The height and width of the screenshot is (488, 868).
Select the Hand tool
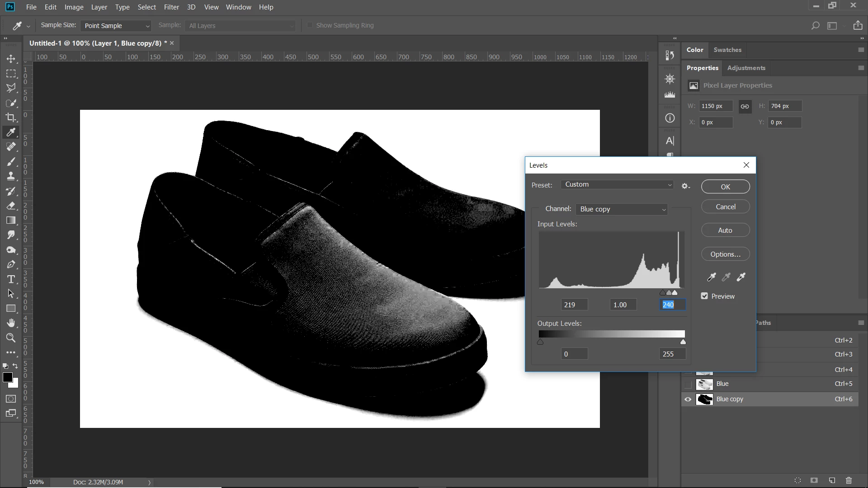point(11,323)
